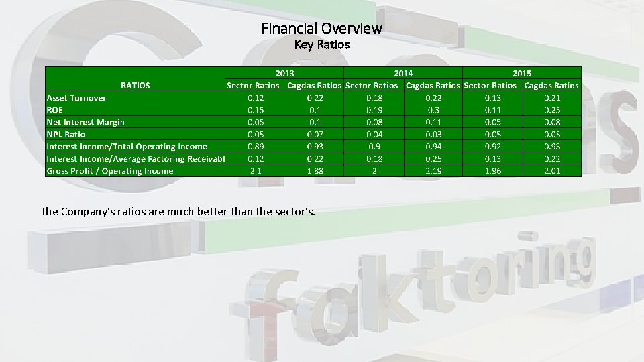The image size is (644, 362).
Task: Click 'Sector Ratios' header under 2014
Action: 372,85
